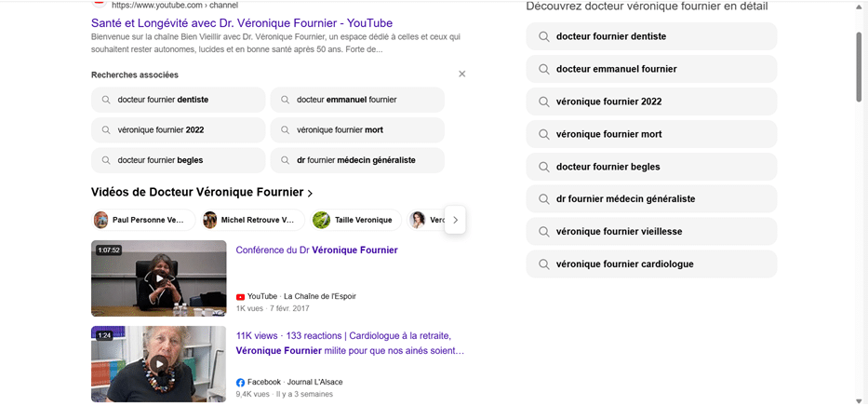Click the Facebook icon under Journal L'Alsace video
868x406 pixels.
coord(241,383)
